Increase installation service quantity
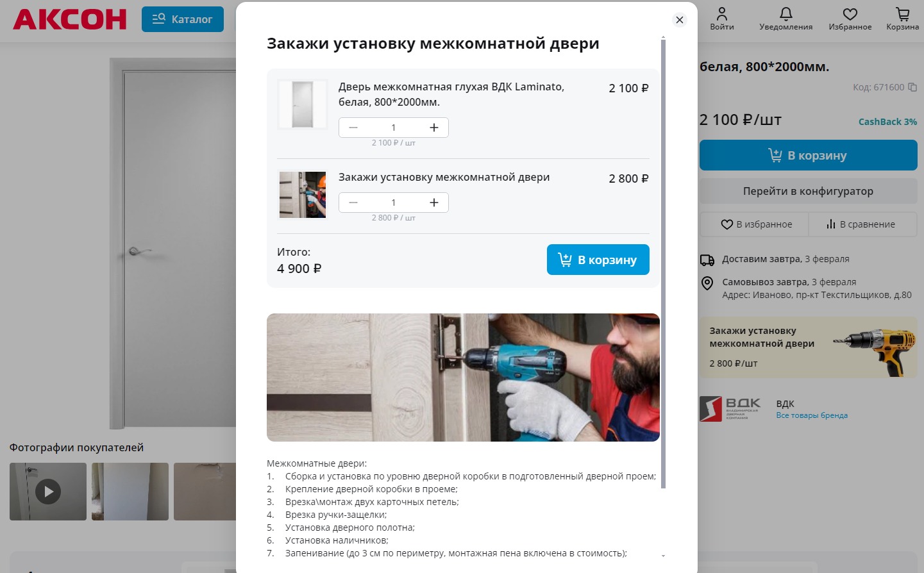Viewport: 924px width, 573px height. 434,203
